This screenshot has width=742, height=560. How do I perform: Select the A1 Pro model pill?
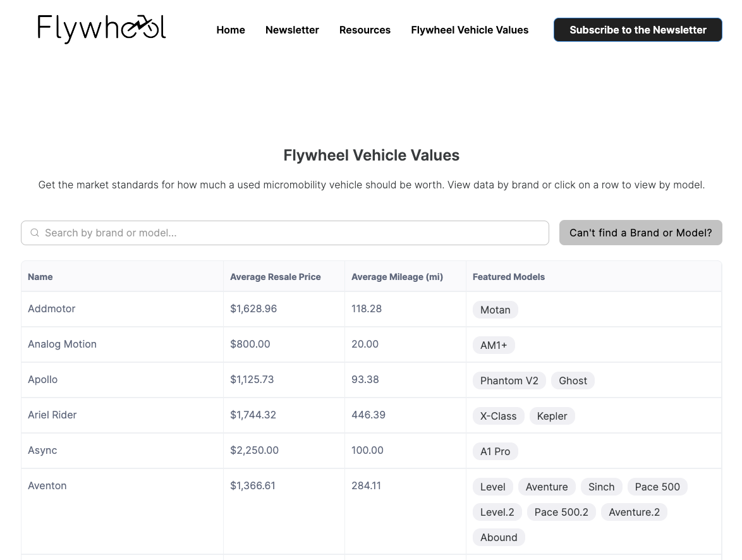495,451
